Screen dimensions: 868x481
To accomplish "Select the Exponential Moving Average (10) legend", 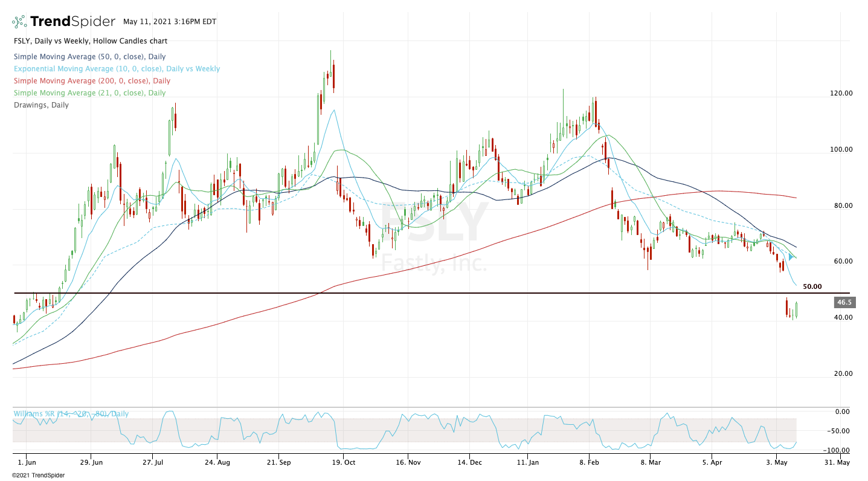I will pos(117,69).
